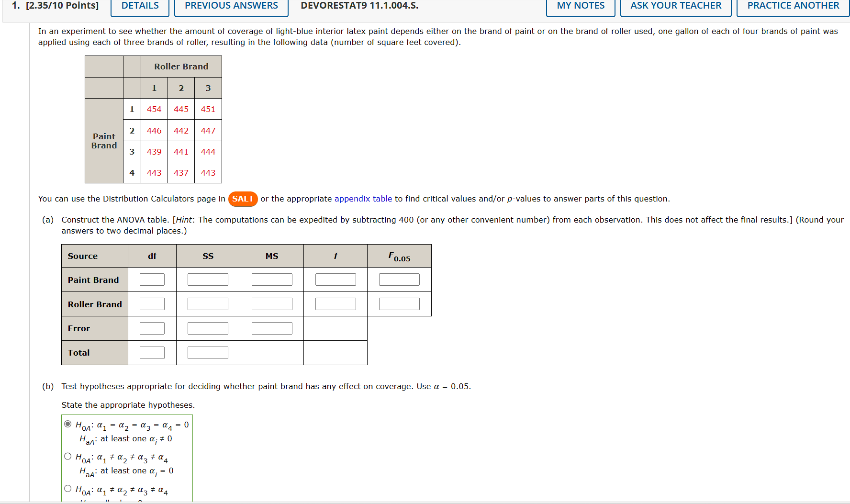The width and height of the screenshot is (850, 504).
Task: Click the Roller Brand MS input field
Action: tap(272, 303)
